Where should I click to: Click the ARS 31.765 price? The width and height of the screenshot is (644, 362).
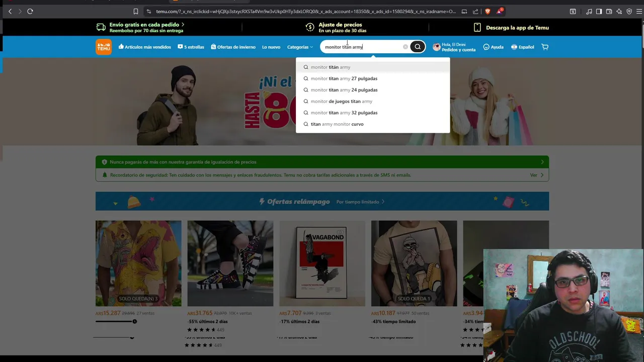click(x=200, y=313)
